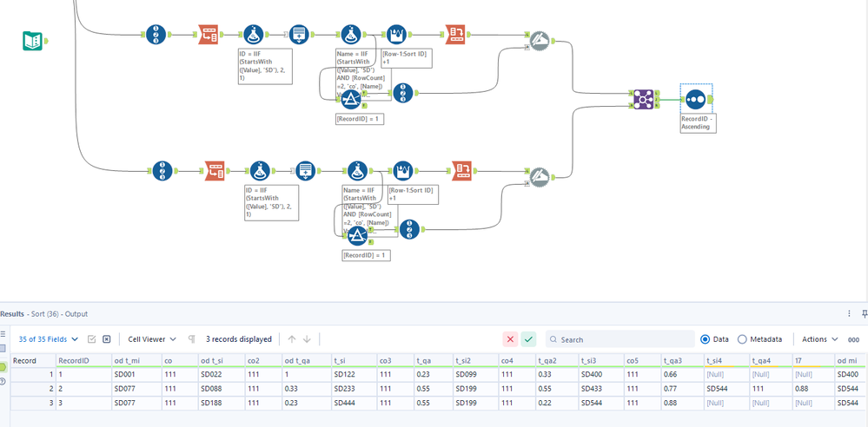Click the RecordID column header
The width and height of the screenshot is (868, 427).
(x=83, y=361)
